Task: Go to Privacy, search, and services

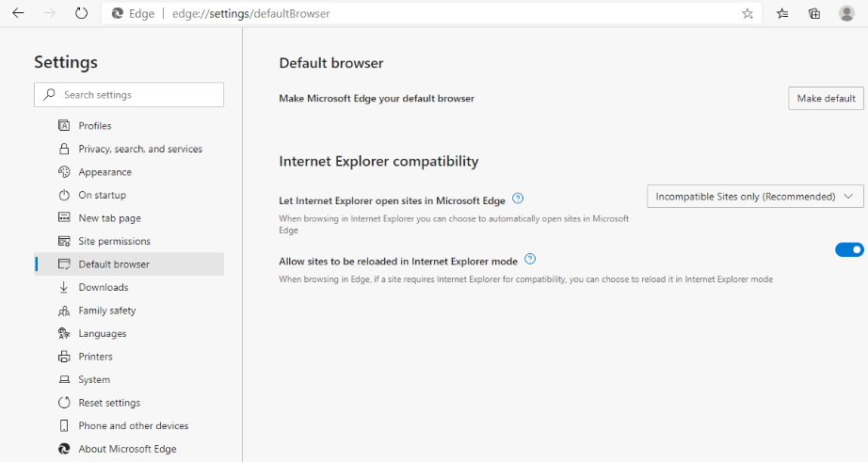Action: pos(128,149)
